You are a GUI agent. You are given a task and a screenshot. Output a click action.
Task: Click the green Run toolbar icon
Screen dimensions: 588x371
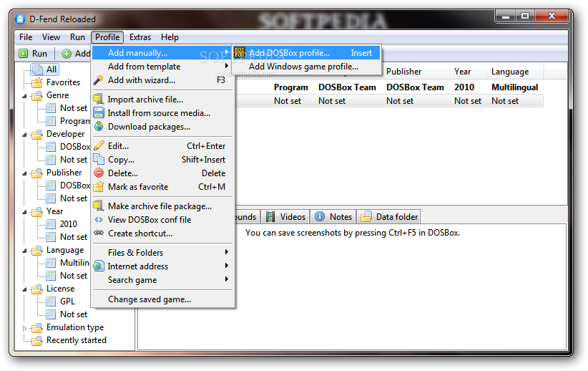click(x=24, y=54)
